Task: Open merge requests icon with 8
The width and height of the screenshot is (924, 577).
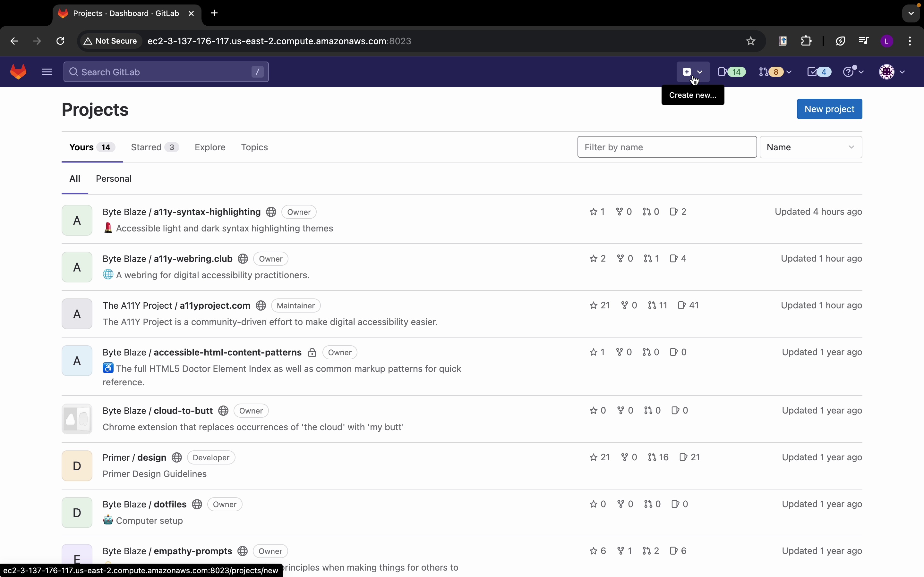Action: tap(775, 72)
